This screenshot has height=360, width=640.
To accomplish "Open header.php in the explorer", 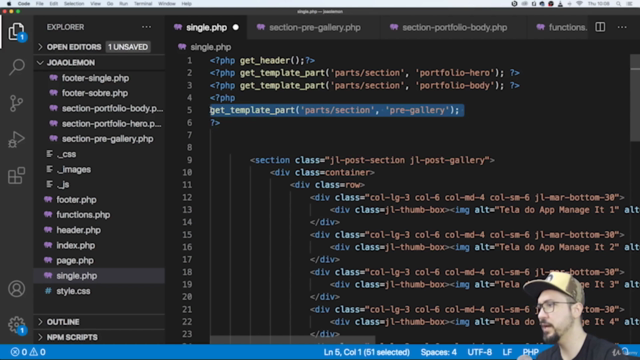I will [99, 230].
